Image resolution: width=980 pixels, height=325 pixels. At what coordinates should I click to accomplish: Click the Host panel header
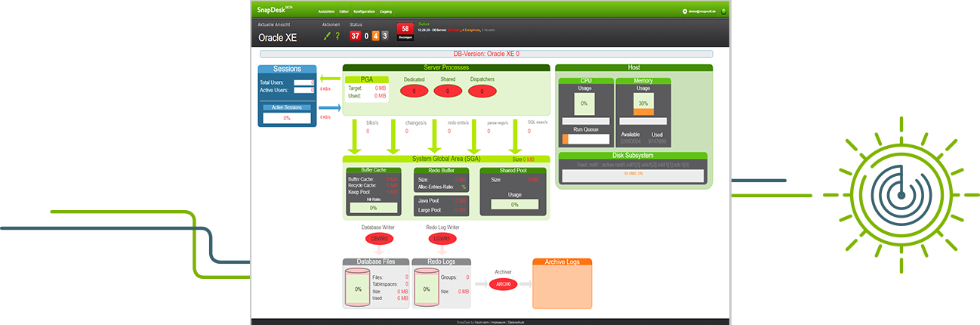633,68
